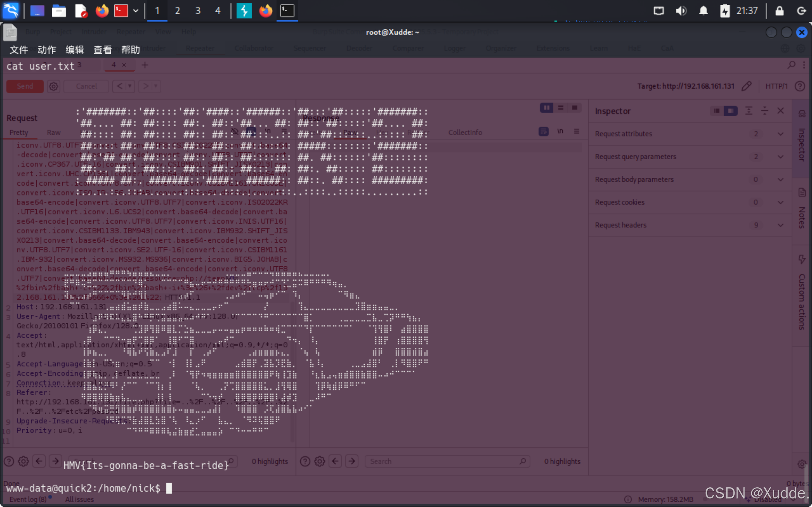Toggle Inspector docked layout button
The image size is (812, 507).
730,111
